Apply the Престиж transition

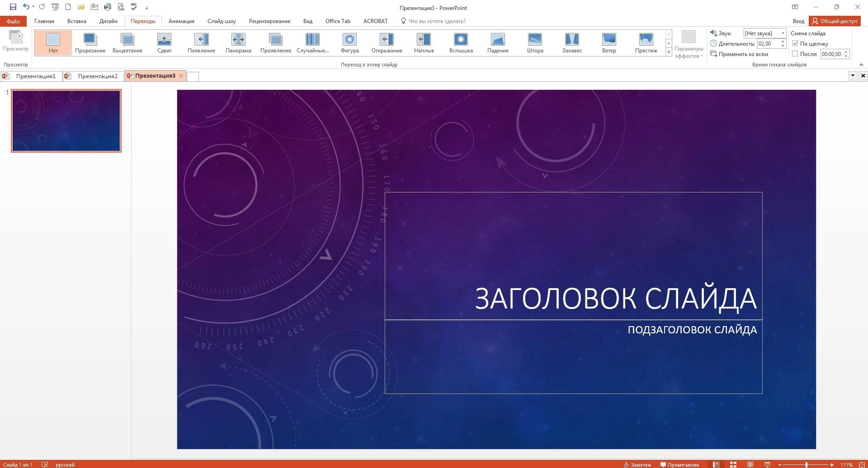[x=646, y=43]
